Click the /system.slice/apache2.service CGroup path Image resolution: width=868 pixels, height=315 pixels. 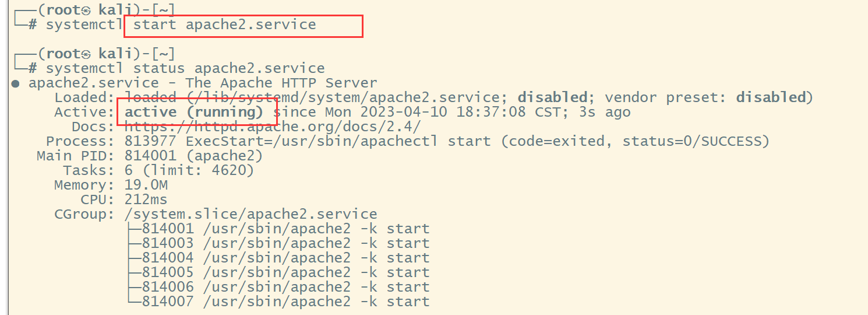pyautogui.click(x=250, y=214)
